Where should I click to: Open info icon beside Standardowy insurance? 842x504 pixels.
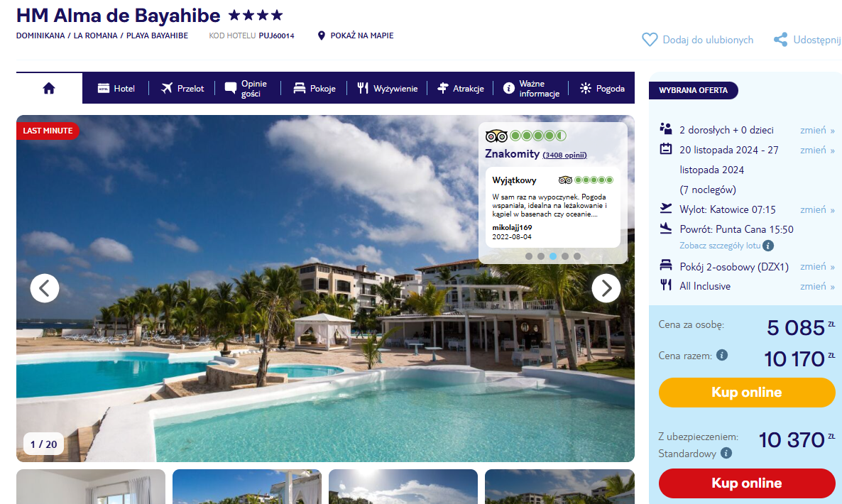click(726, 453)
